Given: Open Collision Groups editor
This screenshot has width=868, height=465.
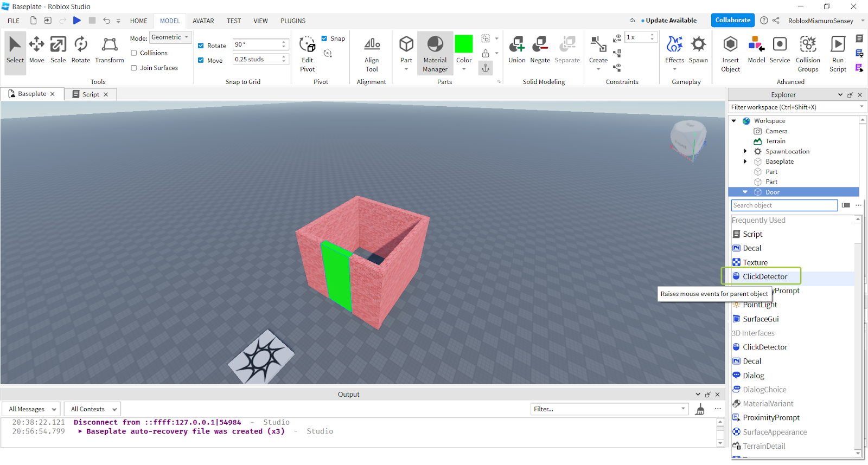Looking at the screenshot, I should coord(808,53).
